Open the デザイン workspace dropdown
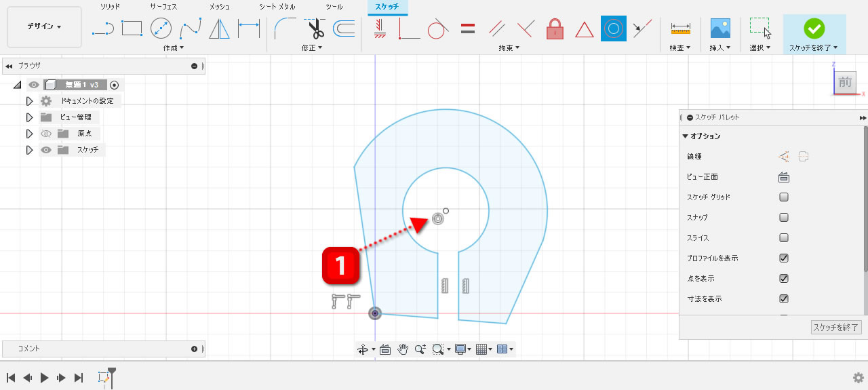Screen dimensions: 868x390 point(44,27)
